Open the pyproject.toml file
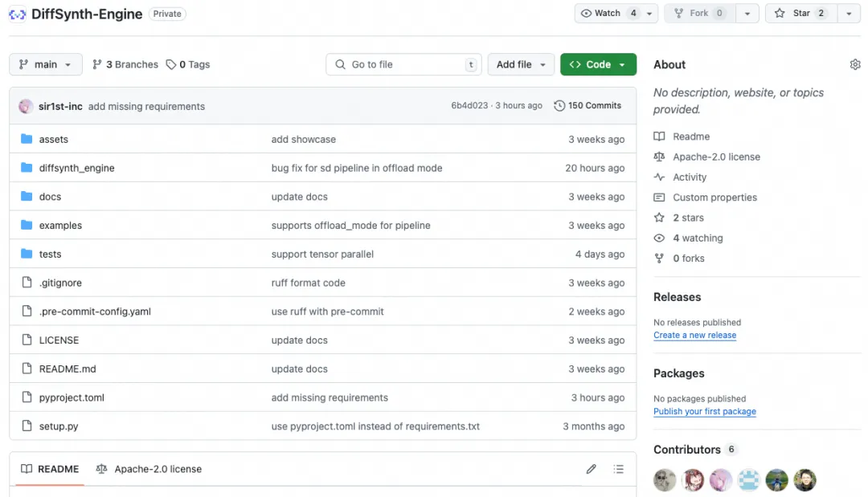The width and height of the screenshot is (868, 497). [x=72, y=398]
